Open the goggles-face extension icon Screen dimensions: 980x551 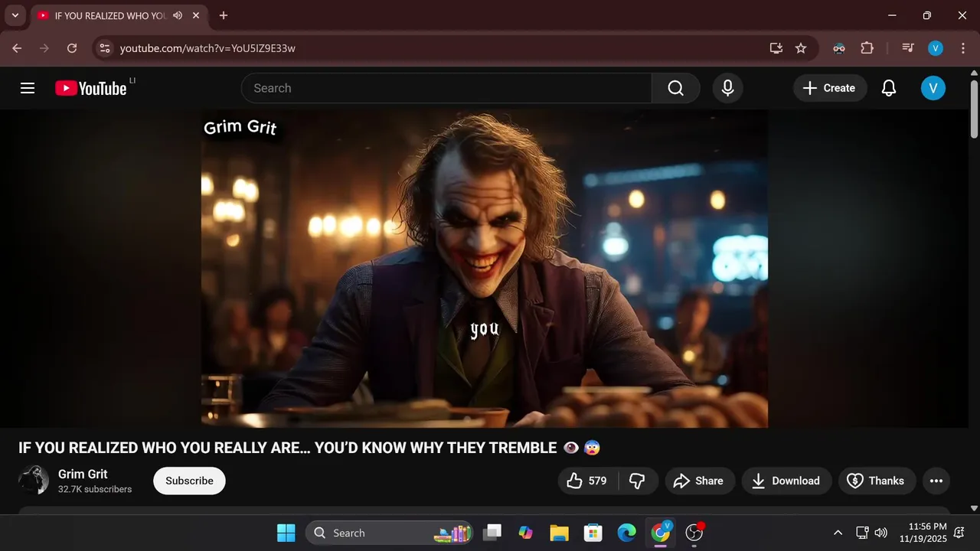point(839,48)
